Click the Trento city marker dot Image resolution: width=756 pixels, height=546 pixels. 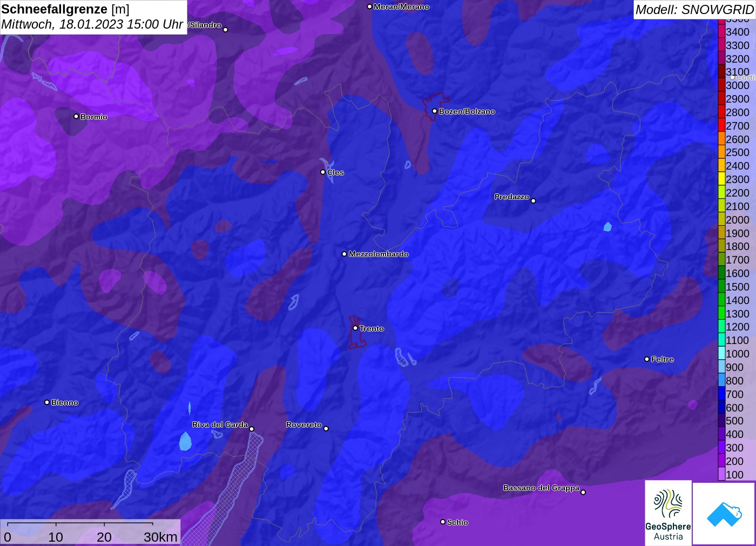355,328
